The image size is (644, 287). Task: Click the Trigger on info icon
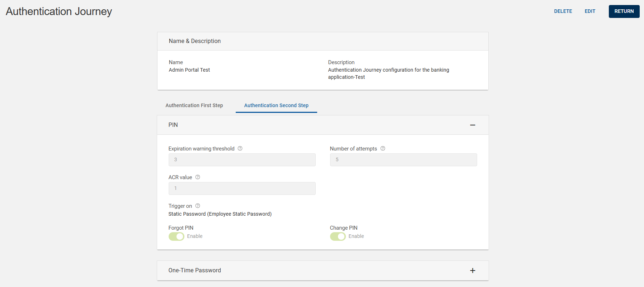tap(198, 206)
